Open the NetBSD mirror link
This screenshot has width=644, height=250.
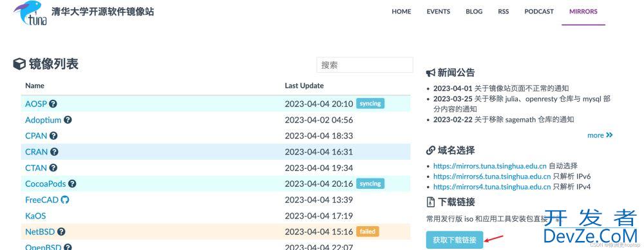tap(40, 232)
